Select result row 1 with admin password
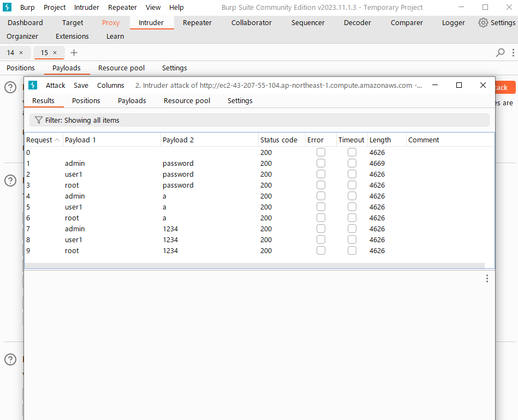 [259, 163]
